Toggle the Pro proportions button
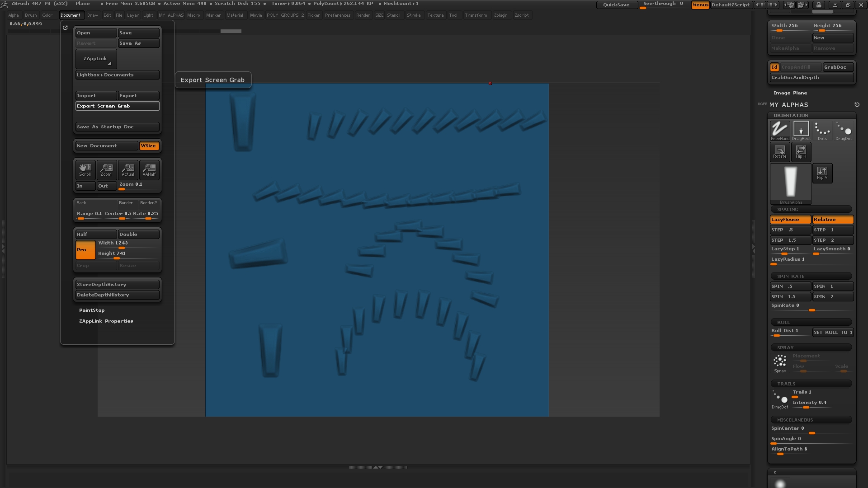The image size is (868, 488). 85,250
